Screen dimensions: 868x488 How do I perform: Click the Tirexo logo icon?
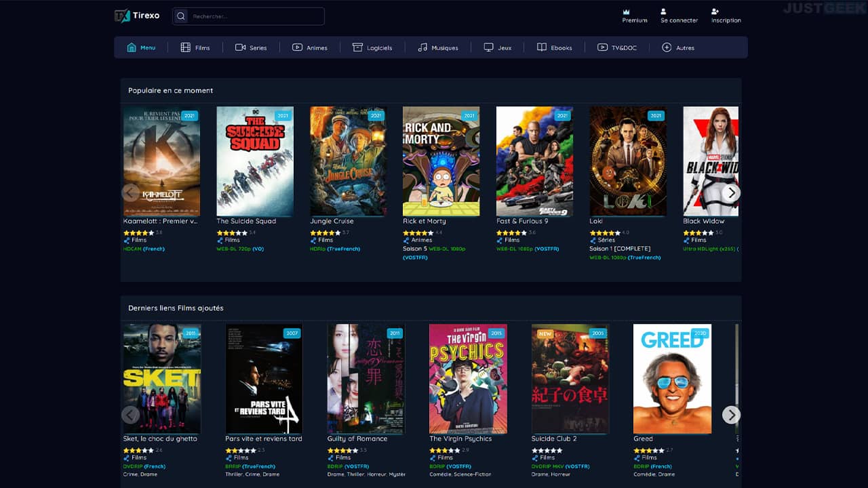click(122, 16)
